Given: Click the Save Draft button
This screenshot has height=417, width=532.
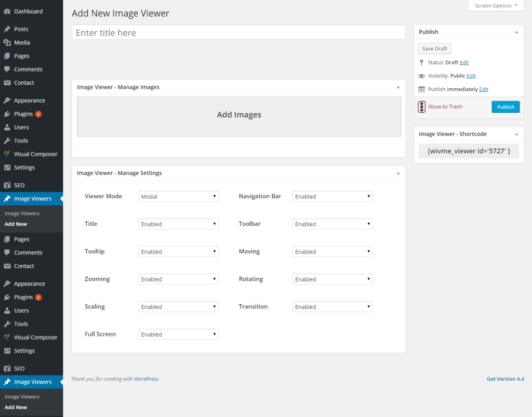Looking at the screenshot, I should pos(434,48).
